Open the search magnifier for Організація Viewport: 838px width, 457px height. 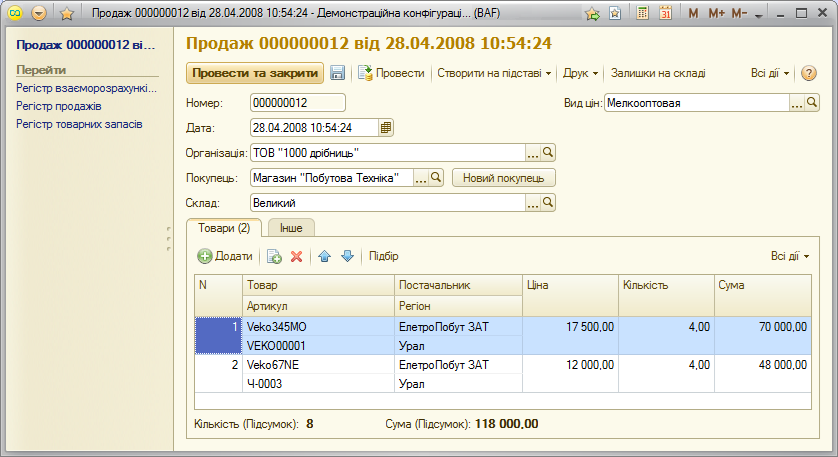coord(548,153)
